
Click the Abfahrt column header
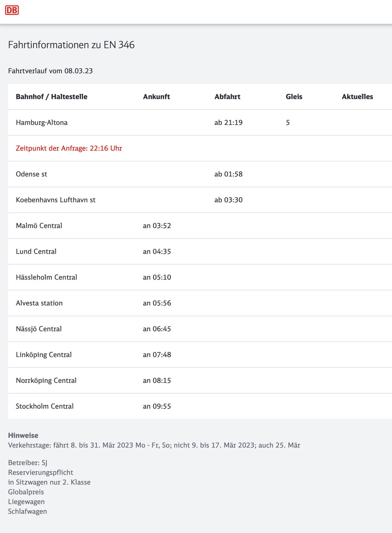(x=227, y=97)
